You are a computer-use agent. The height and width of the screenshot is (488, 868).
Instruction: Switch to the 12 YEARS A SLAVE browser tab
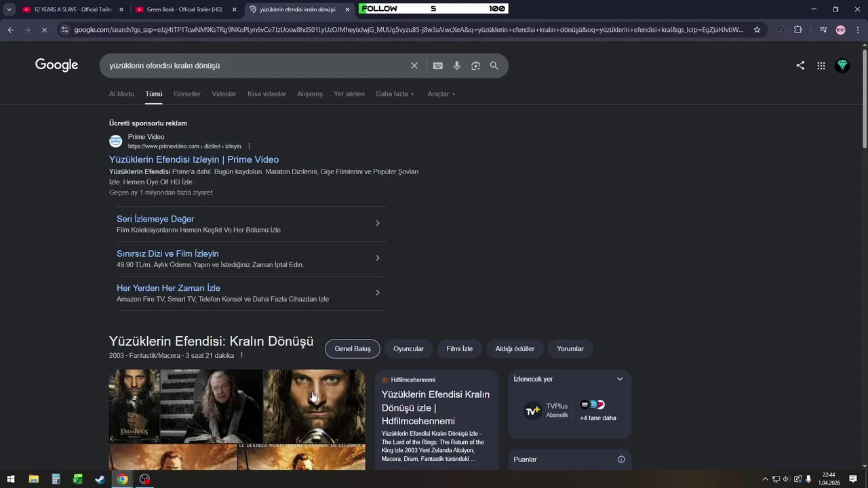click(73, 9)
